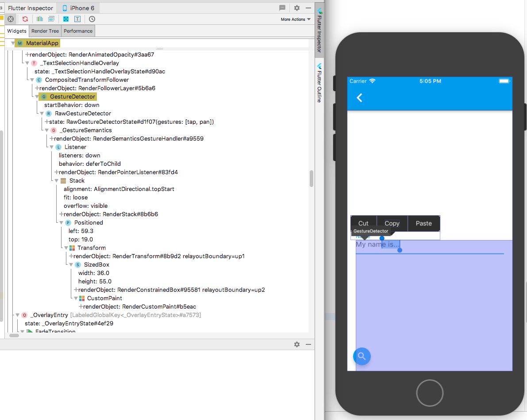The image size is (527, 420).
Task: Select the MaterialApp tree item
Action: (41, 43)
